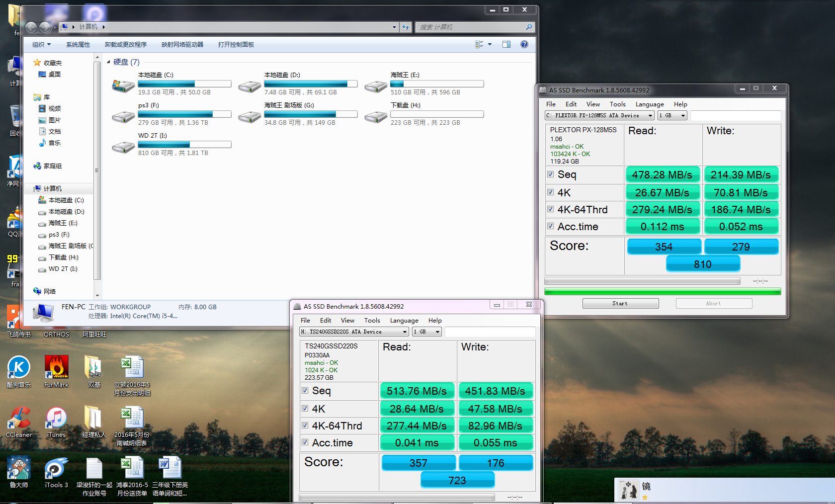The image size is (835, 504).
Task: Expand the 组织 dropdown in Explorer toolbar
Action: [42, 44]
